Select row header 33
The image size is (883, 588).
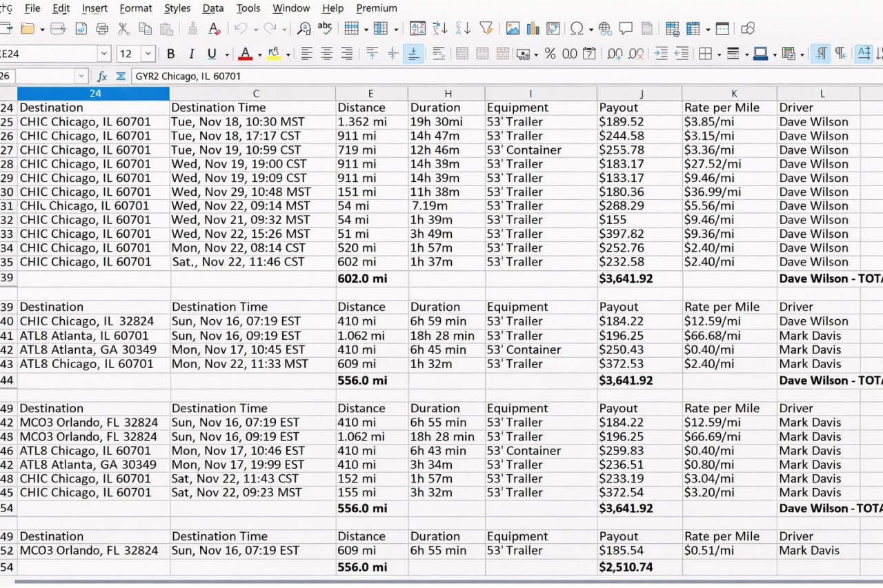[8, 234]
